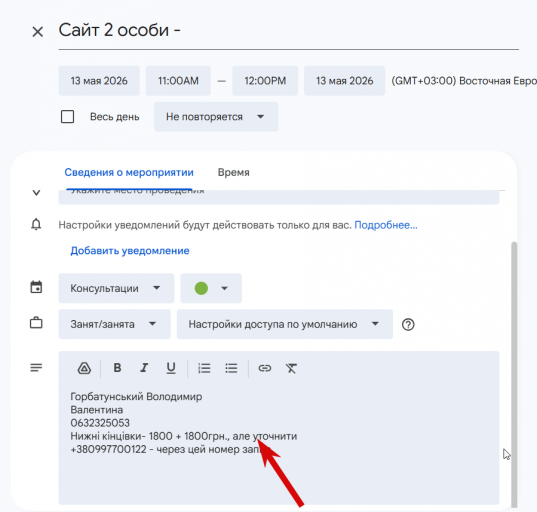The image size is (537, 512).
Task: Remove formatting with the clear format icon
Action: point(291,368)
